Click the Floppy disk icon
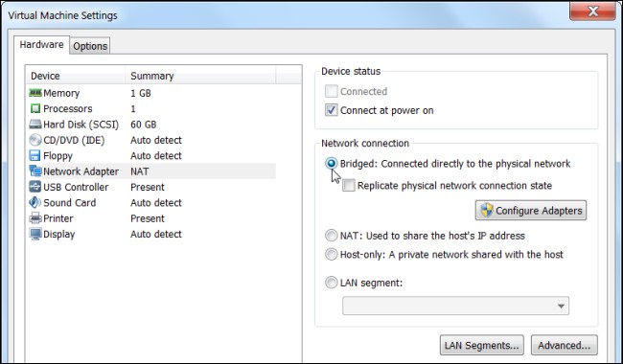Viewport: 623px width, 364px height. click(35, 155)
